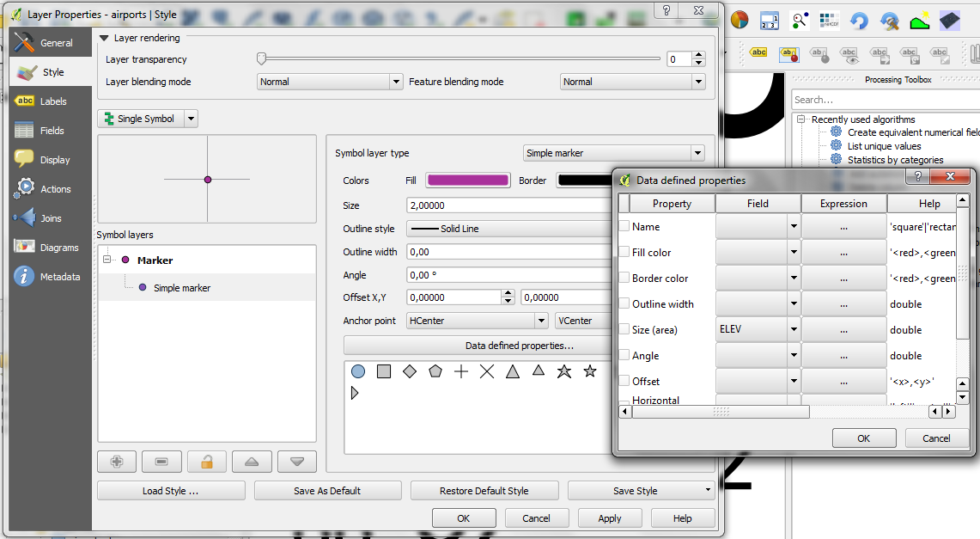The width and height of the screenshot is (980, 539).
Task: Click the purple Fill color swatch
Action: [x=467, y=181]
